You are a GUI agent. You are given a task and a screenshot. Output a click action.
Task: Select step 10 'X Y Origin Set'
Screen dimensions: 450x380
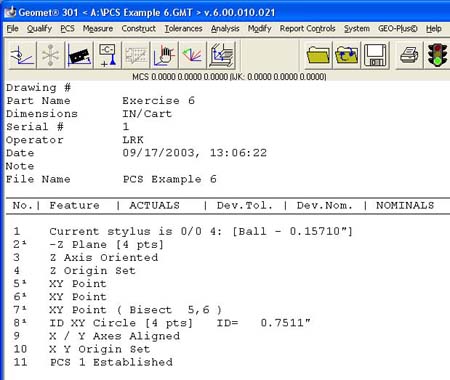tap(100, 349)
